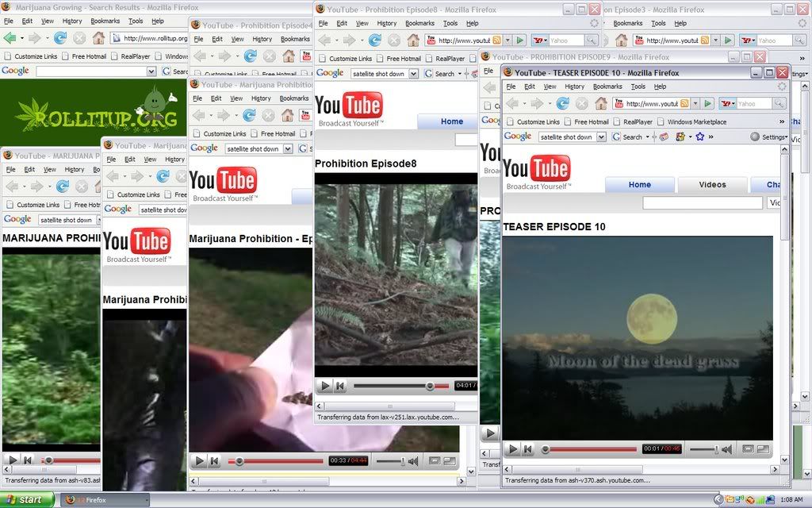The image size is (812, 508).
Task: Open Google search dropdown in Prohibition Episode8 window
Action: 413,74
